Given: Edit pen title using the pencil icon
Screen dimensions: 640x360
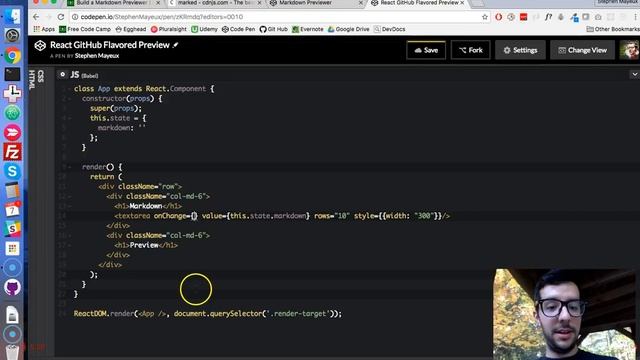Looking at the screenshot, I should point(176,45).
